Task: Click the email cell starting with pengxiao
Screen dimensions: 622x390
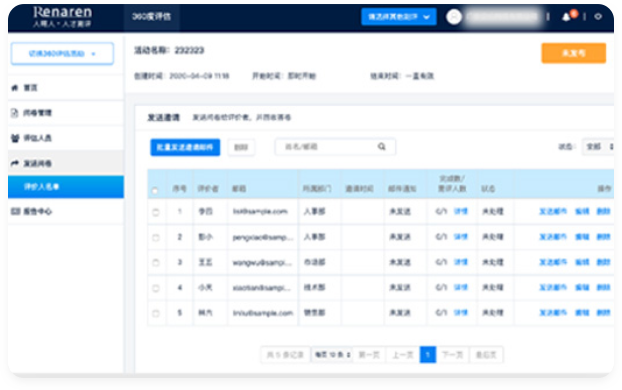Action: (x=263, y=237)
